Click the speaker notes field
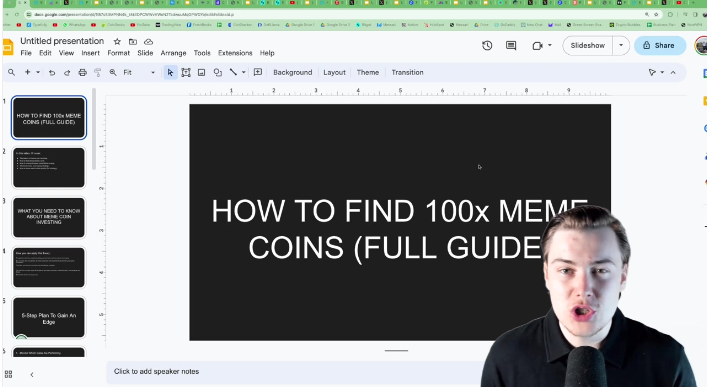 [293, 372]
